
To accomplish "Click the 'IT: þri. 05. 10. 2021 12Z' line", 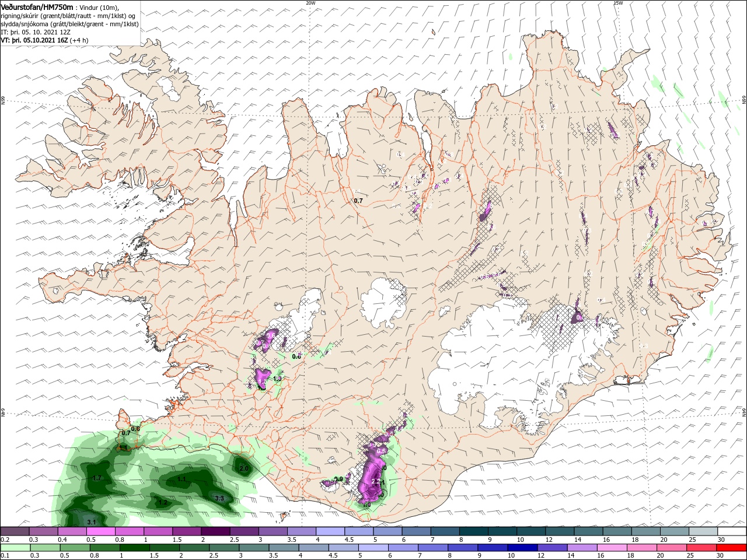I will point(37,32).
